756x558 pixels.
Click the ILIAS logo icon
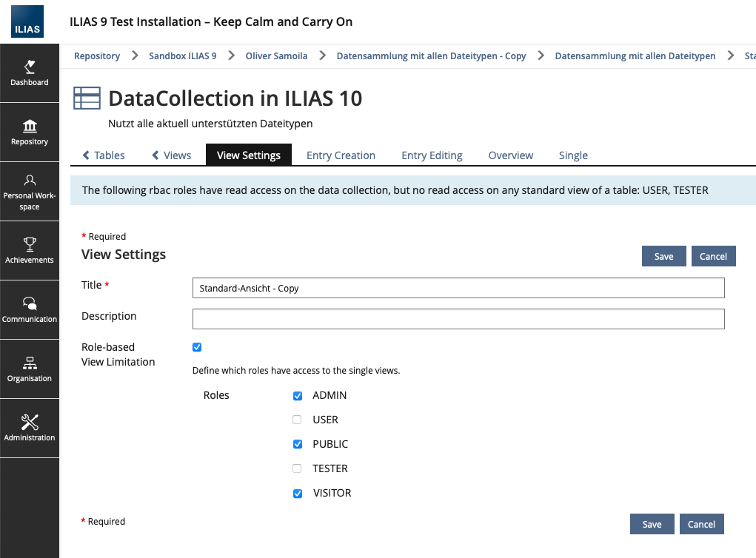pos(27,22)
